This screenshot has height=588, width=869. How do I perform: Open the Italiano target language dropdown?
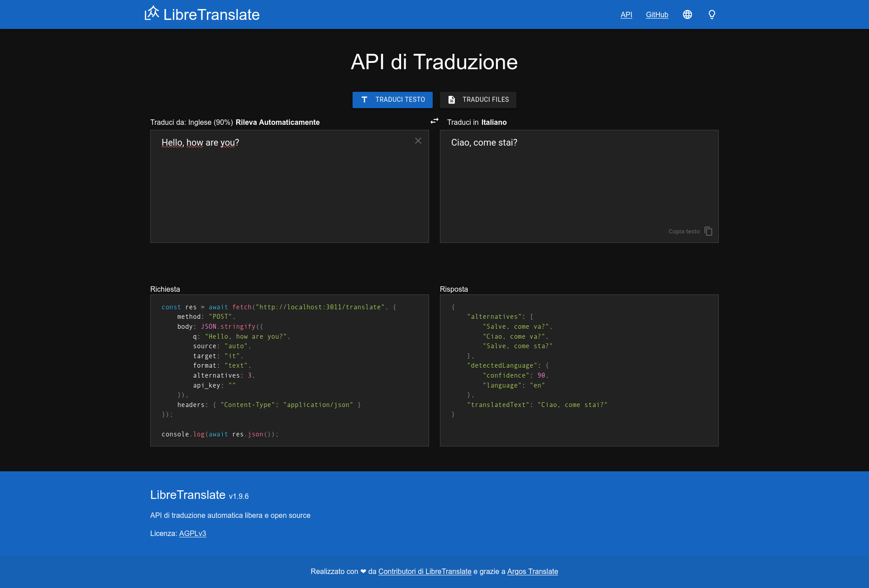tap(494, 122)
